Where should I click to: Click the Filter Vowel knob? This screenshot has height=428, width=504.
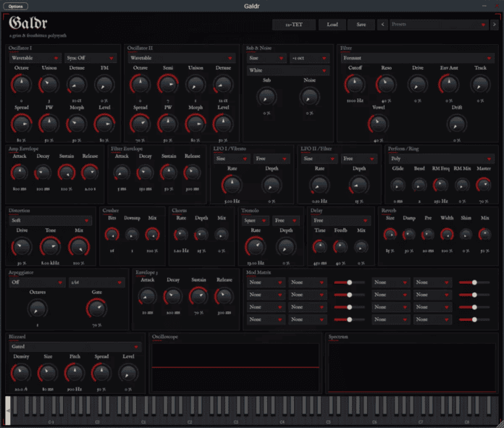[378, 124]
